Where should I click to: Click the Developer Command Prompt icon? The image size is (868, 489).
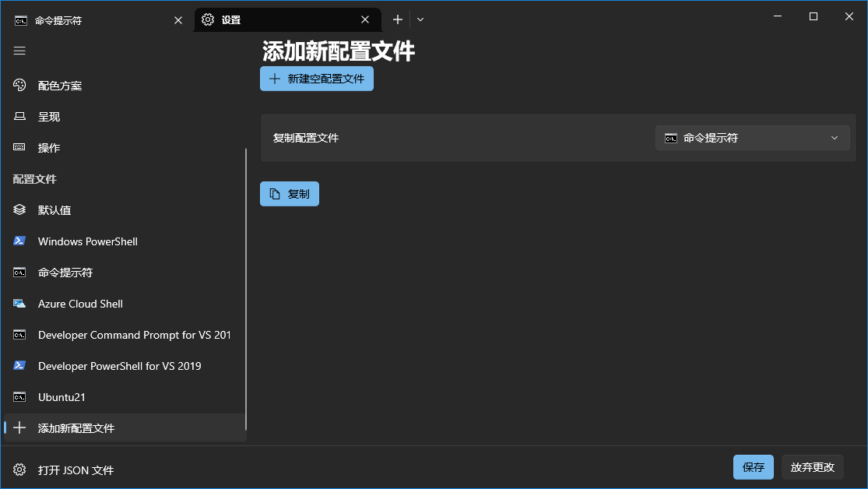pyautogui.click(x=19, y=335)
